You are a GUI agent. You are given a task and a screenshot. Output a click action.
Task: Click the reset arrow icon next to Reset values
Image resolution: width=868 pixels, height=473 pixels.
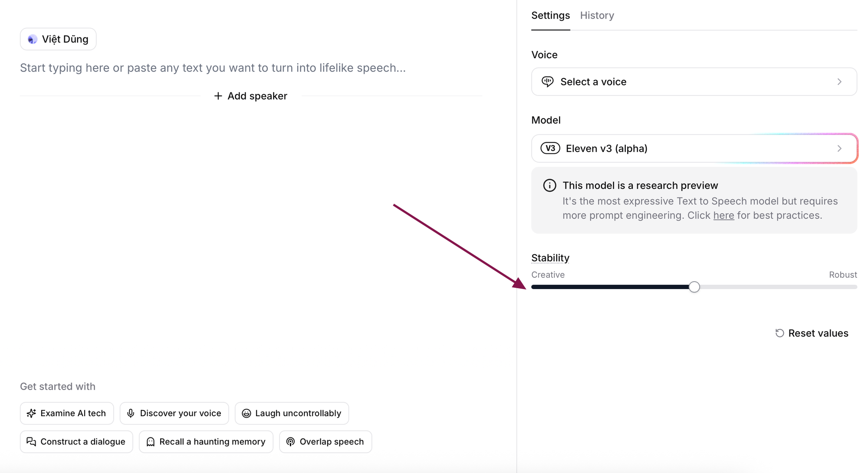[779, 333]
